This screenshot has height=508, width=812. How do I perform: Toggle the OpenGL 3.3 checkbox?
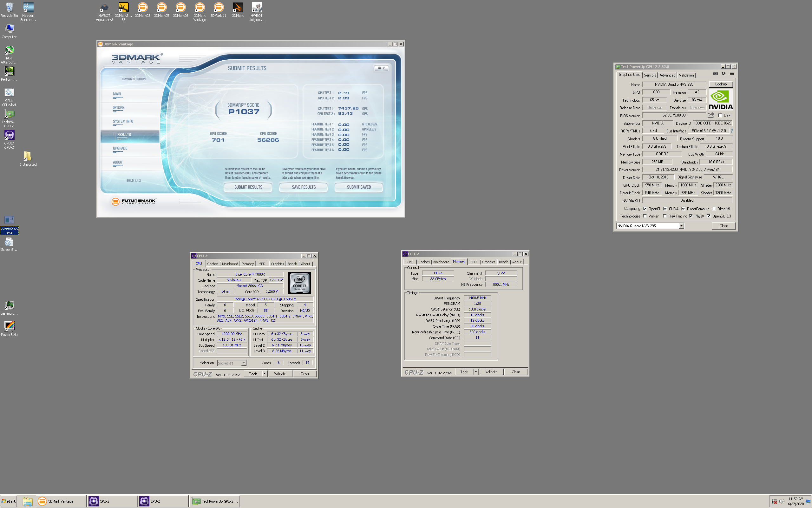pyautogui.click(x=708, y=216)
